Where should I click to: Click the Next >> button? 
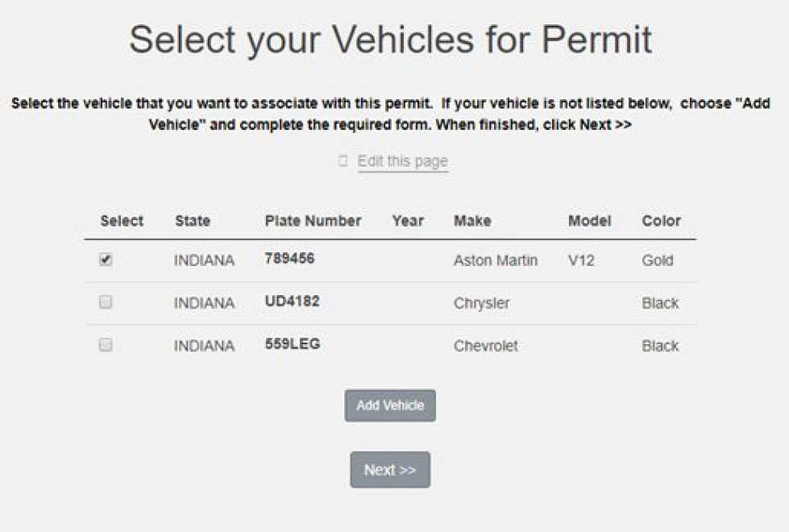point(390,470)
